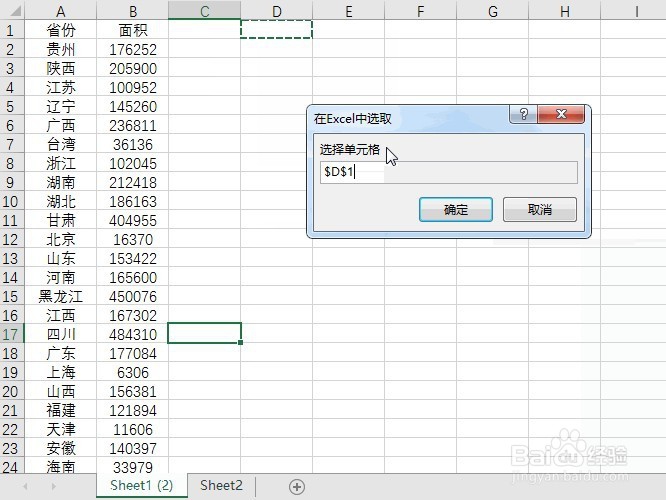Image resolution: width=666 pixels, height=500 pixels.
Task: Switch to the Sheet2 tab
Action: (x=221, y=485)
